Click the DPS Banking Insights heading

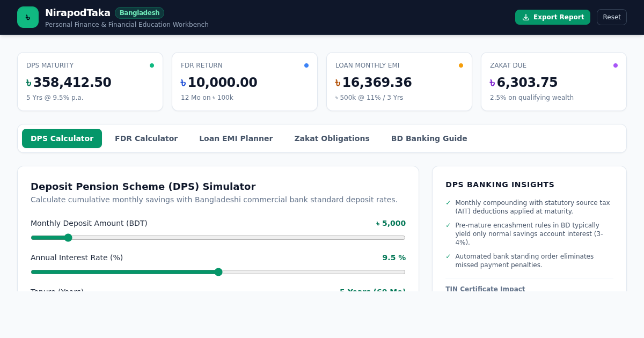pos(500,185)
